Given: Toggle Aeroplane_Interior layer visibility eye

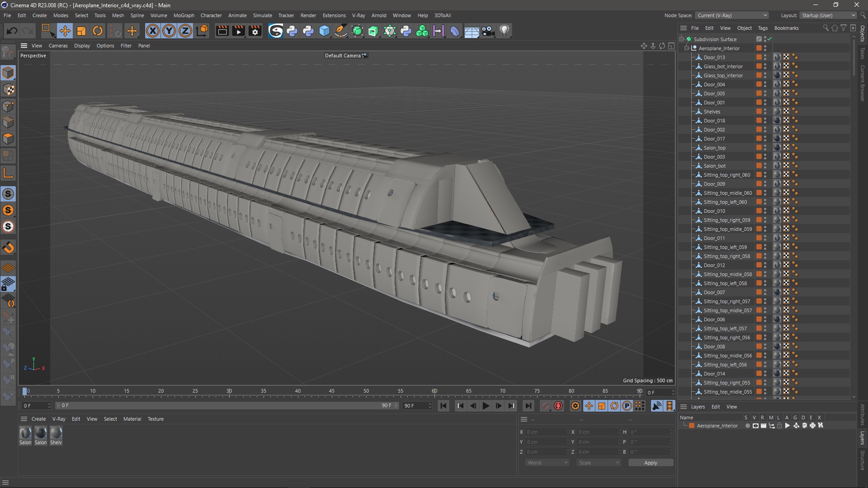Looking at the screenshot, I should 755,426.
